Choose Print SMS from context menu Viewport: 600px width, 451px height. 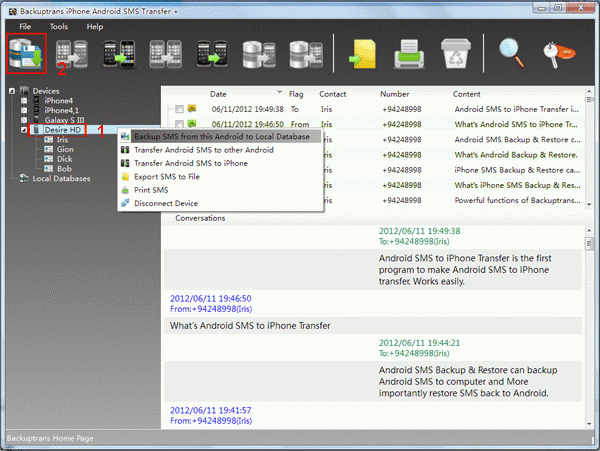pos(220,190)
